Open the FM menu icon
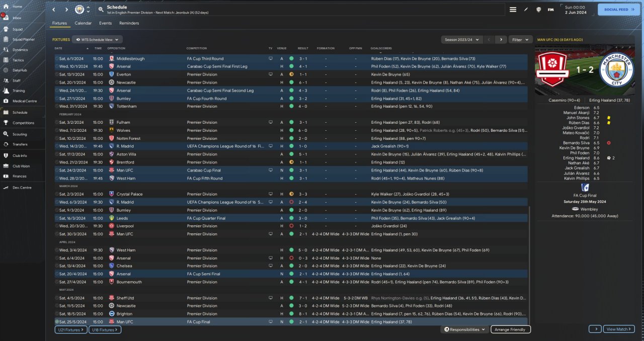This screenshot has width=644, height=341. [550, 10]
